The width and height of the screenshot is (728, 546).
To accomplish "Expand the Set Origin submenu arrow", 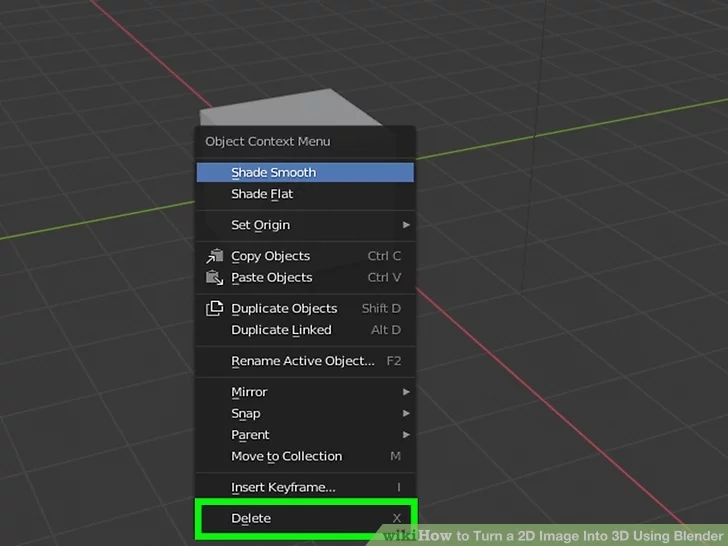I will click(x=406, y=225).
